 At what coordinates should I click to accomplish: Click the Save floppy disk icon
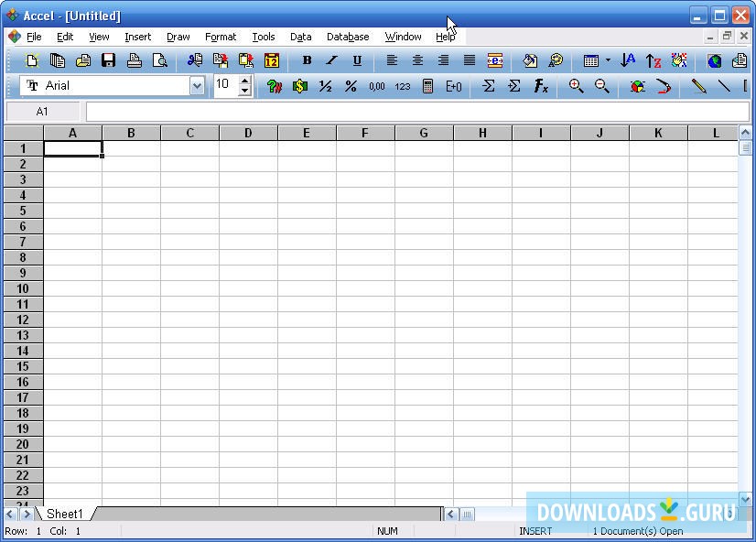click(x=109, y=60)
